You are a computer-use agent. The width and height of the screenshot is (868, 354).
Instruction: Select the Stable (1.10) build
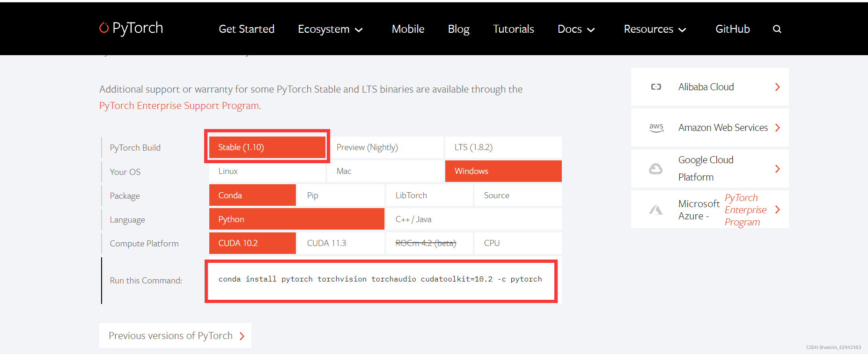pos(267,147)
